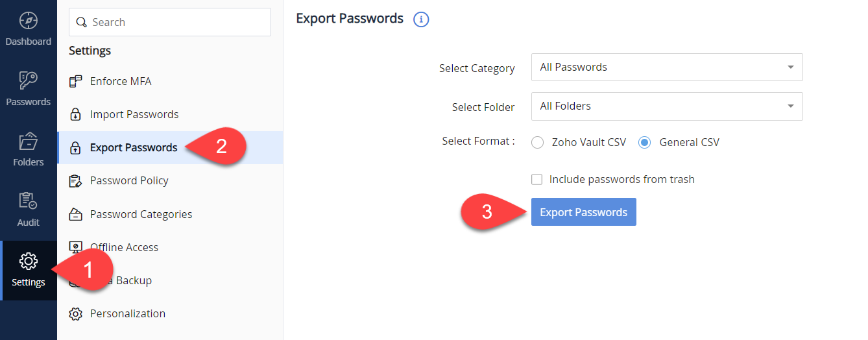Click the Personalization gear icon
This screenshot has width=868, height=340.
[x=76, y=314]
